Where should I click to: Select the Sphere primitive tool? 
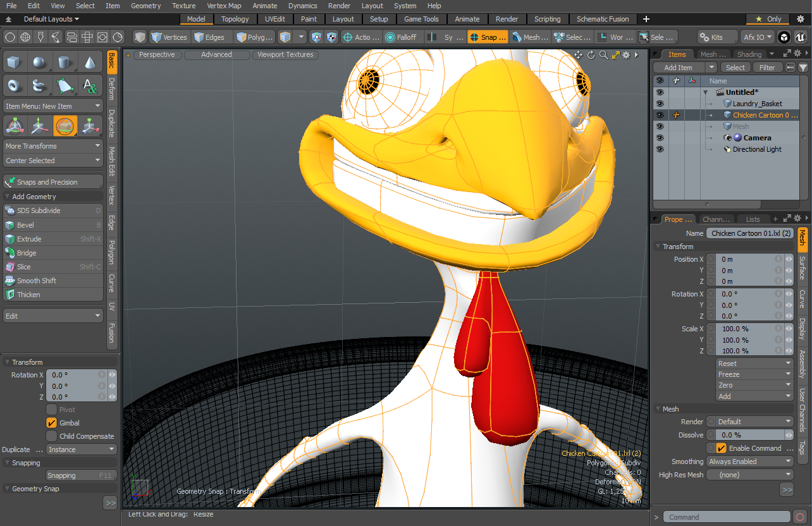[39, 63]
